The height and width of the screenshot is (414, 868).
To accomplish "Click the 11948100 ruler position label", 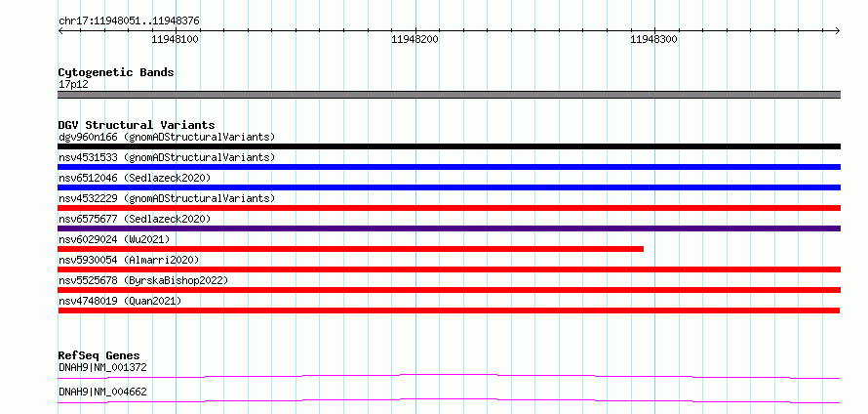I will (176, 39).
